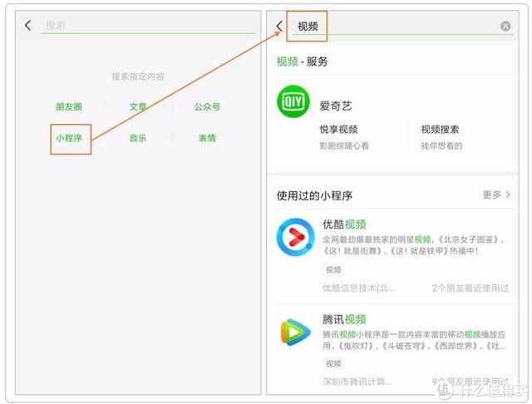Screen dimensions: 532x404
Task: Open the 爱奇艺 iQIYI logo icon
Action: tap(293, 101)
